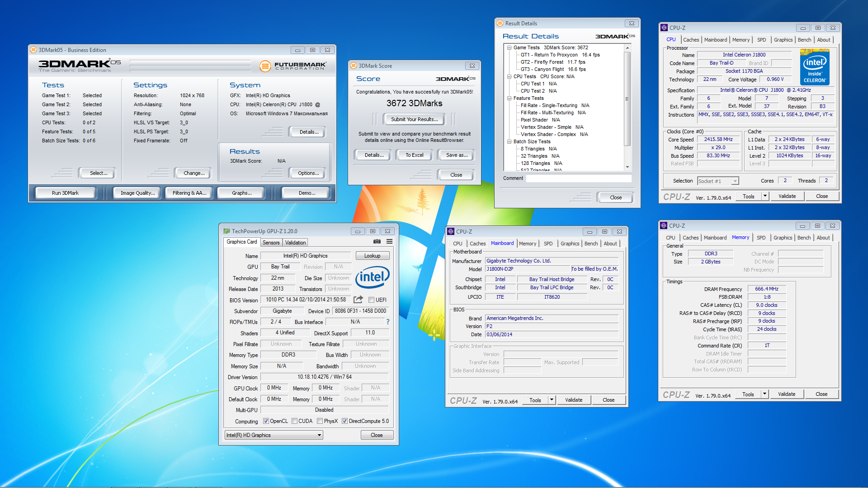Screen dimensions: 868x488
Task: Click Change... button under Settings
Action: (194, 173)
